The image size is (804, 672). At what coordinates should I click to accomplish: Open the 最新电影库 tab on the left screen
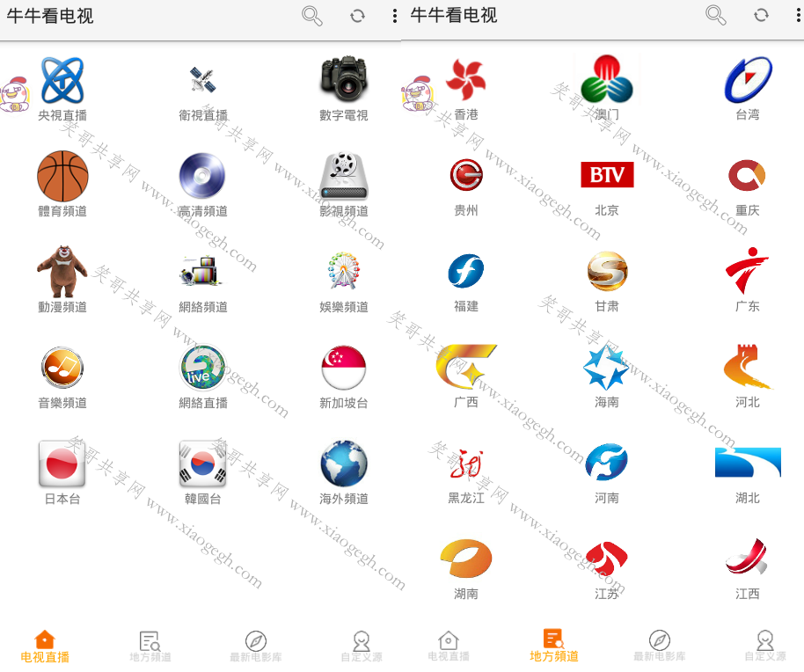click(256, 646)
